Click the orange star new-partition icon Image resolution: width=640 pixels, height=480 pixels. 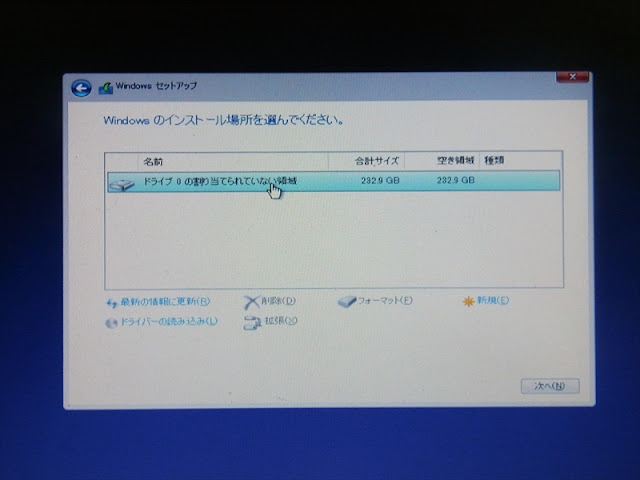point(468,301)
